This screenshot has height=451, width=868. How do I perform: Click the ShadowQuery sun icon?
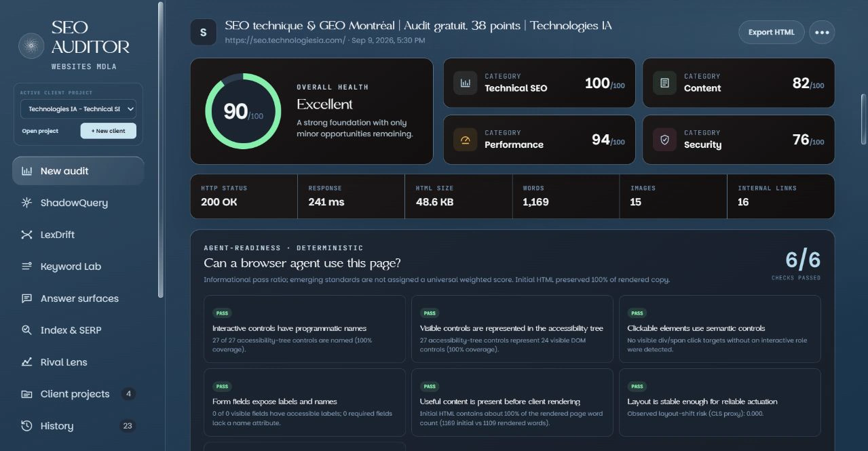pos(26,203)
